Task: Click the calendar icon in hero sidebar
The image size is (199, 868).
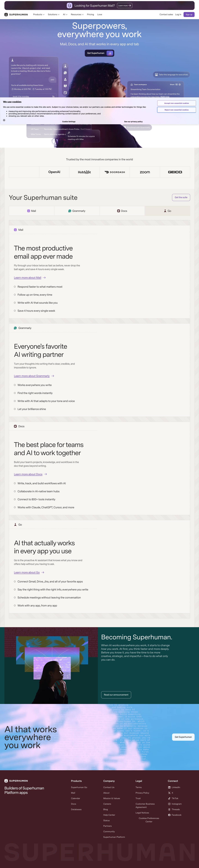Action: point(65,93)
